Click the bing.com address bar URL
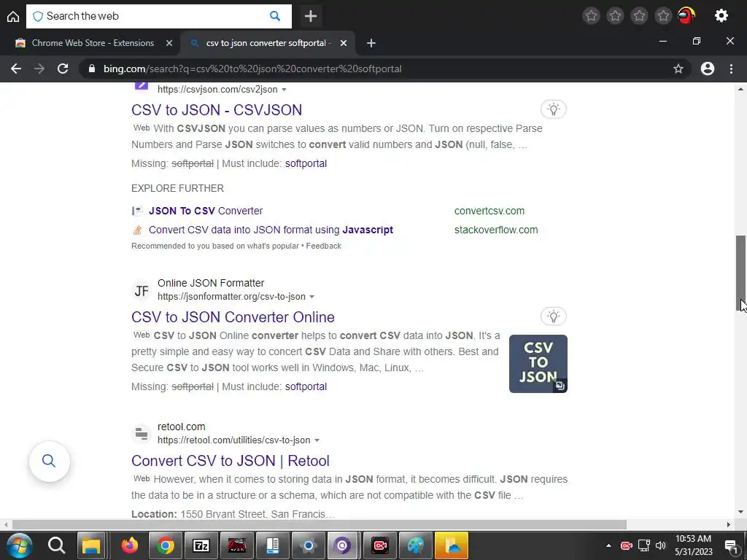747x560 pixels. pos(252,69)
